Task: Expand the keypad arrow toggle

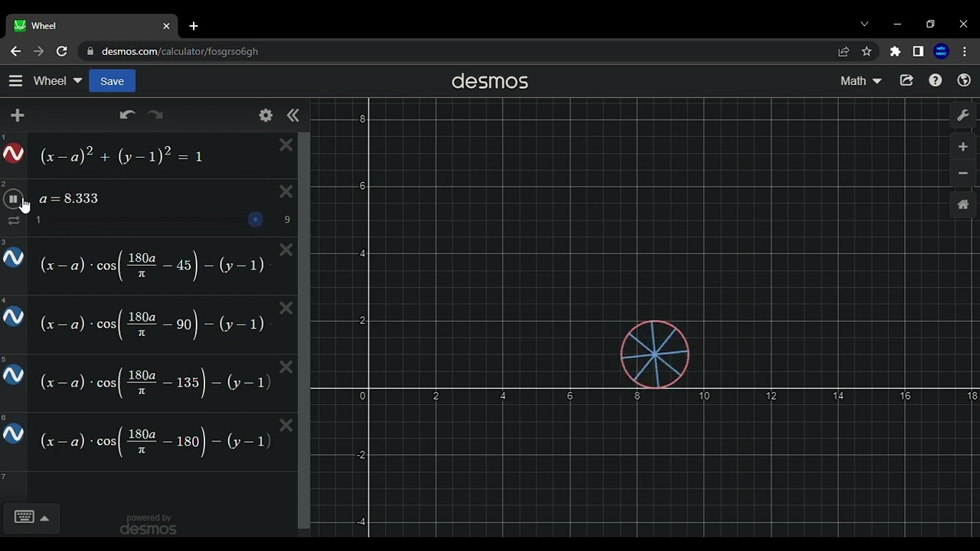Action: point(44,518)
